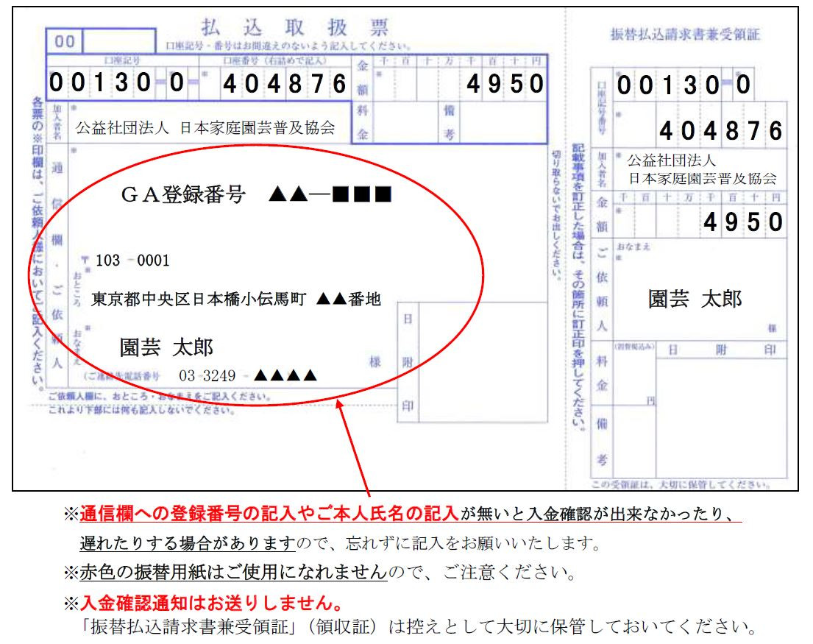Image resolution: width=813 pixels, height=644 pixels.
Task: Select the address 東京都中央区日本橋小伝馬町 ▲▲番地
Action: [x=236, y=299]
